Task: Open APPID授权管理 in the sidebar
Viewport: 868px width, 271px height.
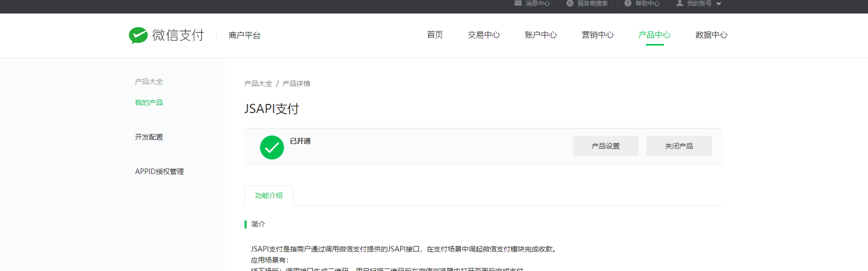Action: (159, 171)
